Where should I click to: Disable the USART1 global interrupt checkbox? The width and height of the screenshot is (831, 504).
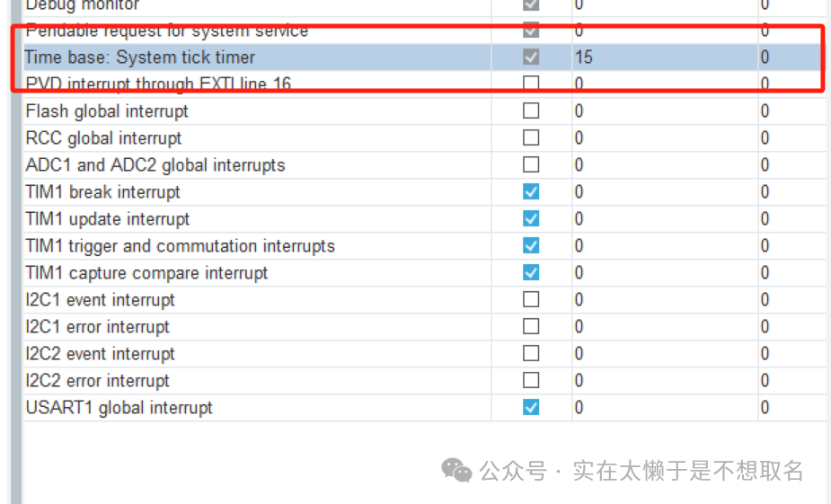click(x=531, y=408)
